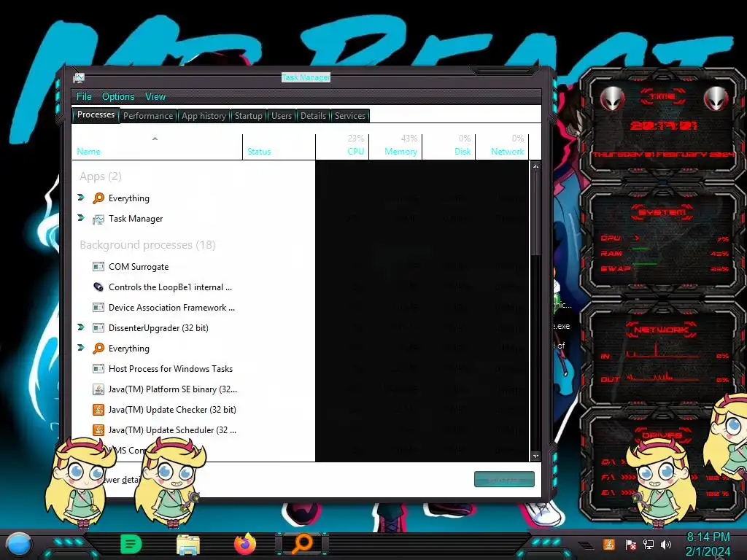Expand the Everything app under Apps

tap(81, 197)
